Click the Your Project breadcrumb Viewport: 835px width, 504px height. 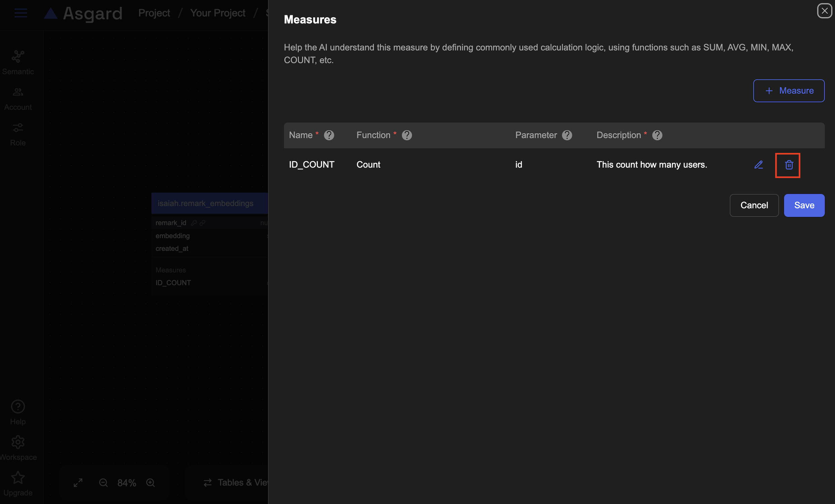217,13
